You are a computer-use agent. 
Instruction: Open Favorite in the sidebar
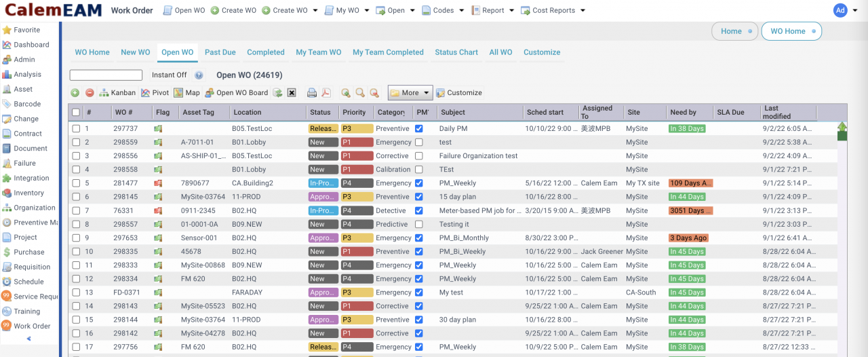coord(21,30)
